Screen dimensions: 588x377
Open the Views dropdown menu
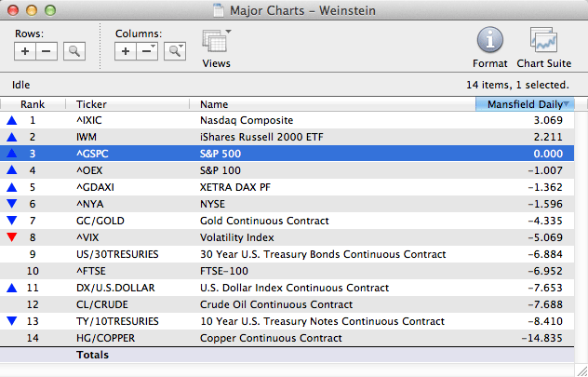216,43
